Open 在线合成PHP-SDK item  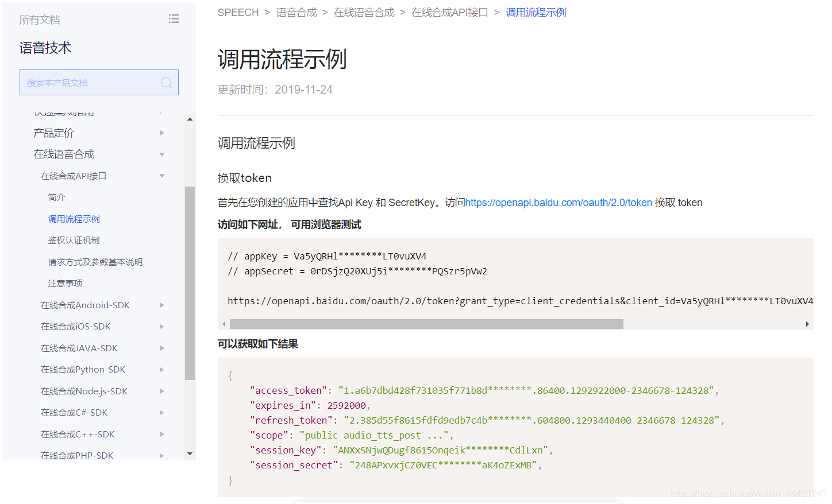[77, 456]
